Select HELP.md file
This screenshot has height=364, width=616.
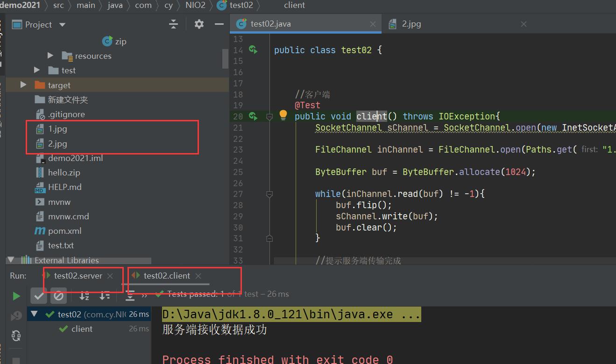58,187
